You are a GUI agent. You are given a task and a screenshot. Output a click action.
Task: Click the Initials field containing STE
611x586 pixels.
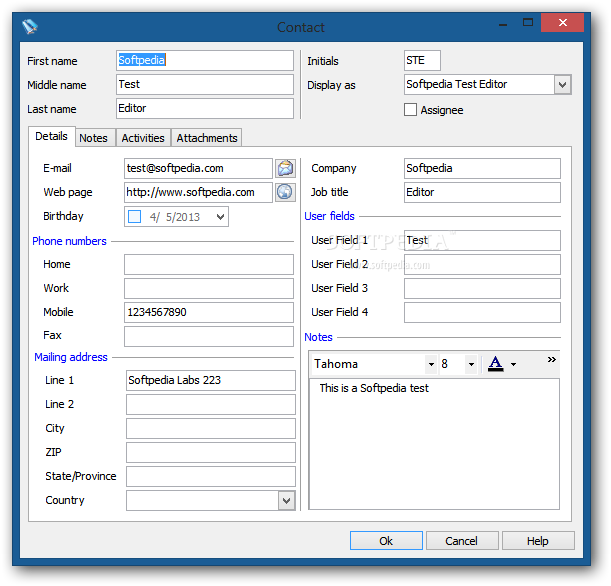point(422,60)
